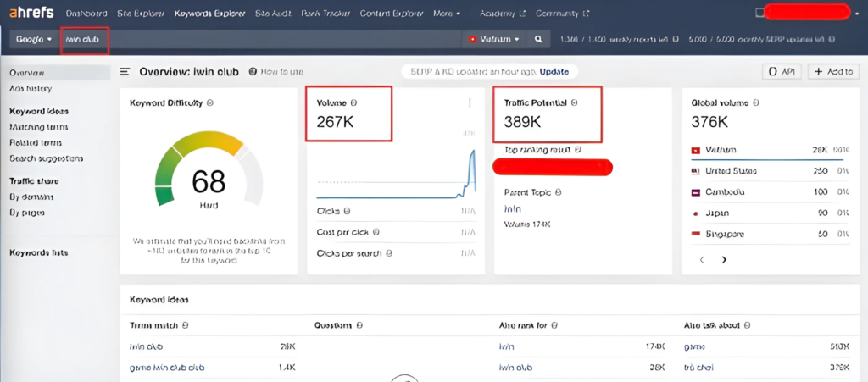Click the Add to button
Image resolution: width=868 pixels, height=382 pixels.
(x=832, y=72)
